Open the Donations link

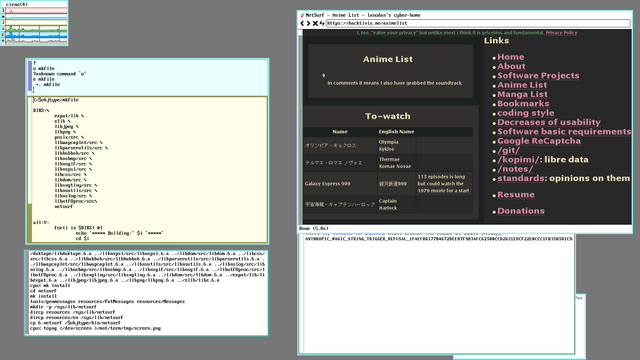click(x=521, y=211)
